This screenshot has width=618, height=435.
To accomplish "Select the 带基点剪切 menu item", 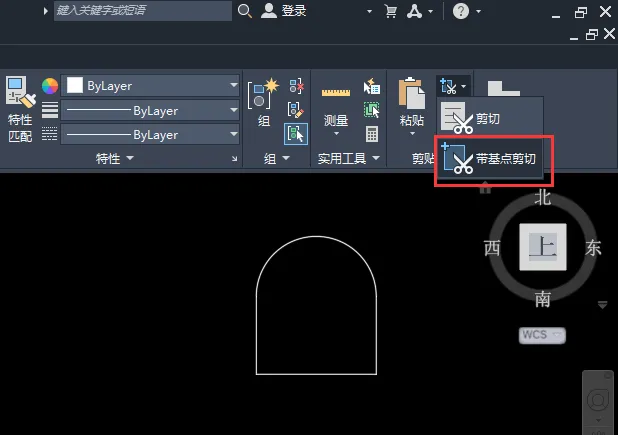I will click(490, 159).
